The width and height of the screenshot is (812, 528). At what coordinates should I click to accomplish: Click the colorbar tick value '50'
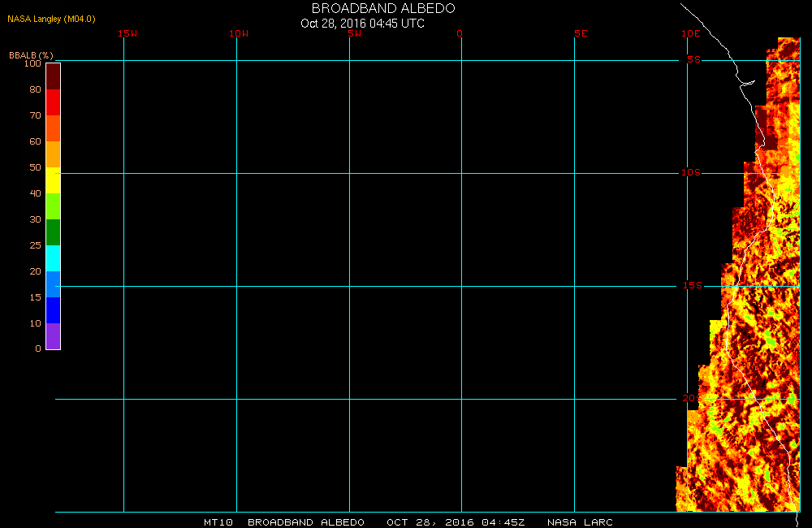(x=35, y=167)
